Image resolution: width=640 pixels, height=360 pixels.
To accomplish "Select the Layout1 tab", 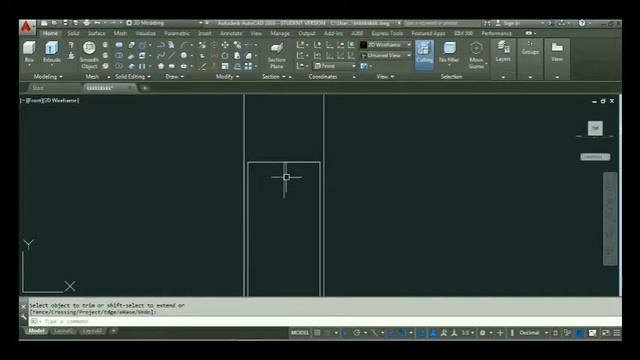I will pyautogui.click(x=64, y=331).
